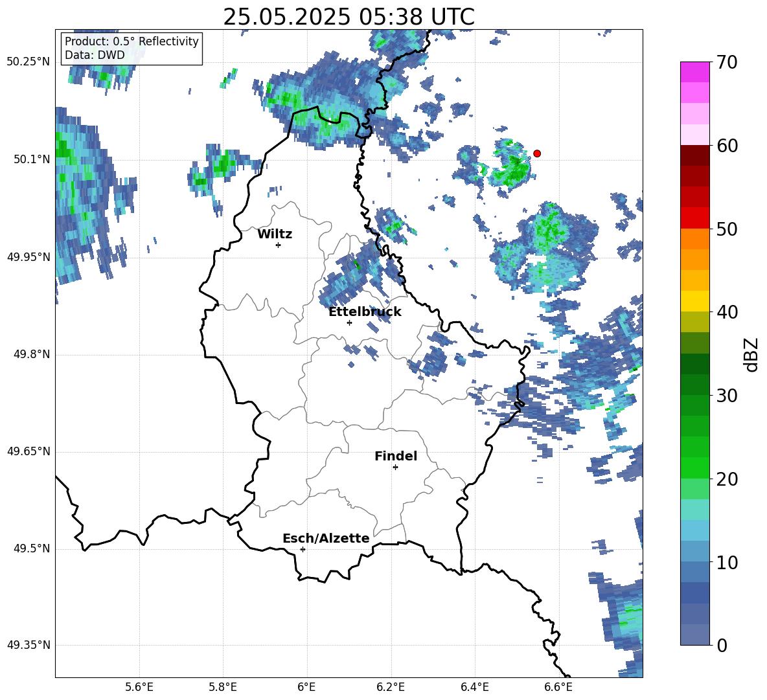
Task: Click the 20 value on colorbar
Action: (727, 479)
